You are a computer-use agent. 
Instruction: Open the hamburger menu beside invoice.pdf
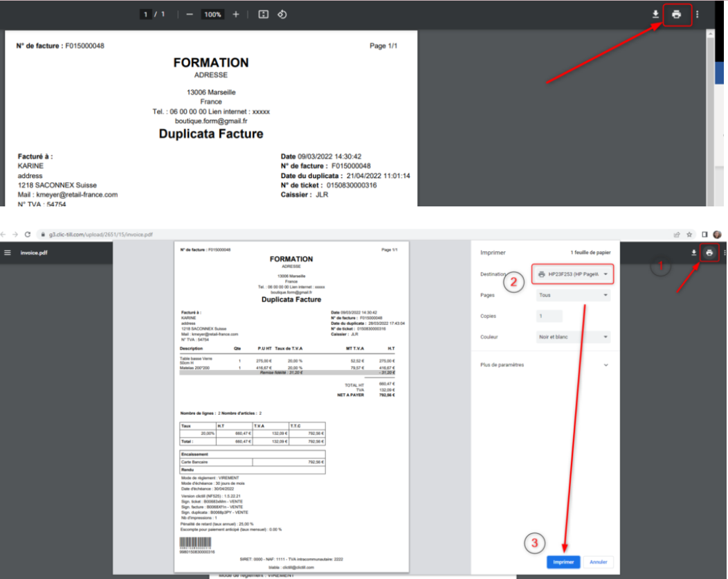tap(8, 253)
